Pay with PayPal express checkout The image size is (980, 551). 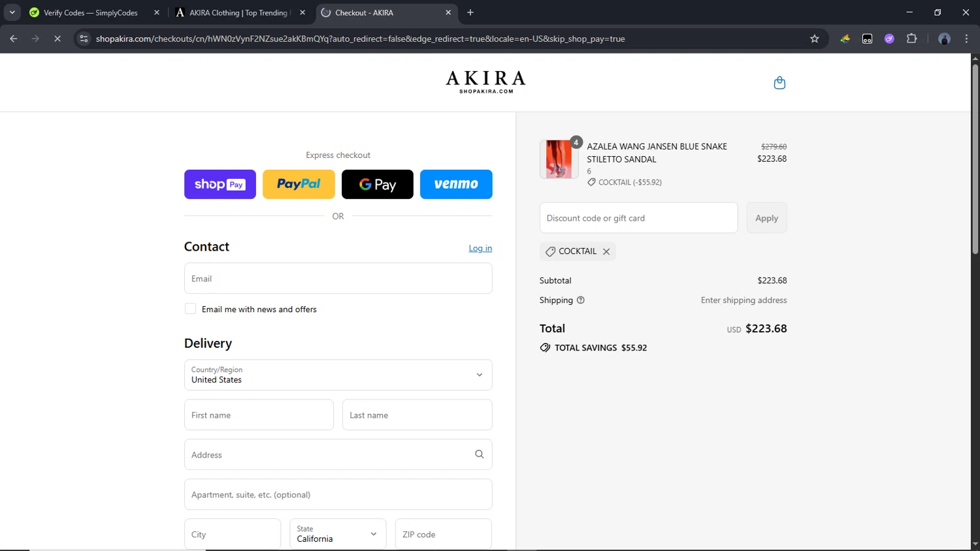coord(299,184)
